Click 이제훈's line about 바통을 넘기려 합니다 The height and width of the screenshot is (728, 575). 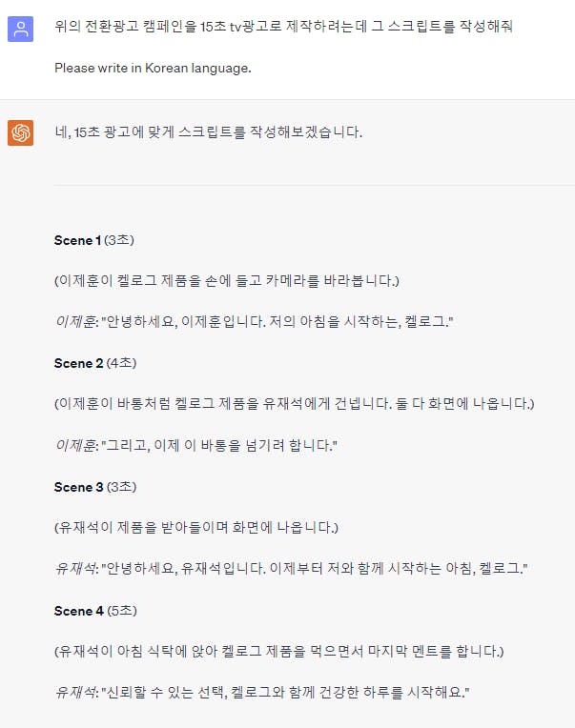coord(195,446)
